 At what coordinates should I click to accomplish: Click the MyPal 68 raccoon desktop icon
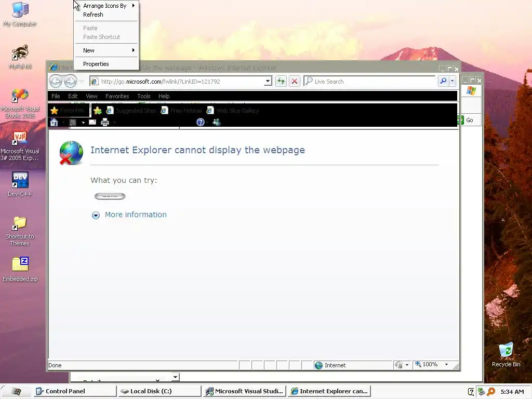pos(20,57)
